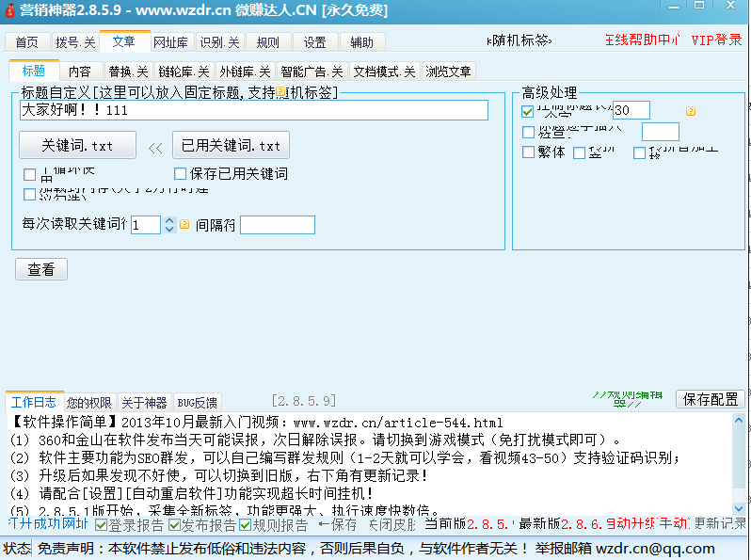
Task: Toggle the second advanced processing checkbox
Action: [x=528, y=132]
